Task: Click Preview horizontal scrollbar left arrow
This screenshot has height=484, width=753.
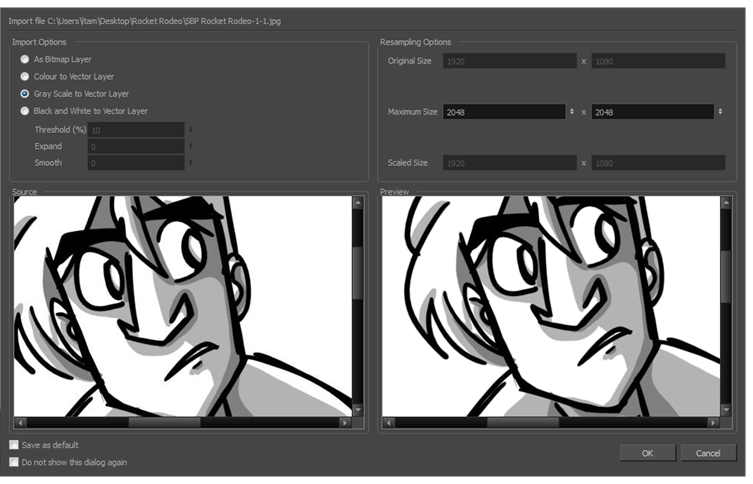Action: tap(389, 422)
